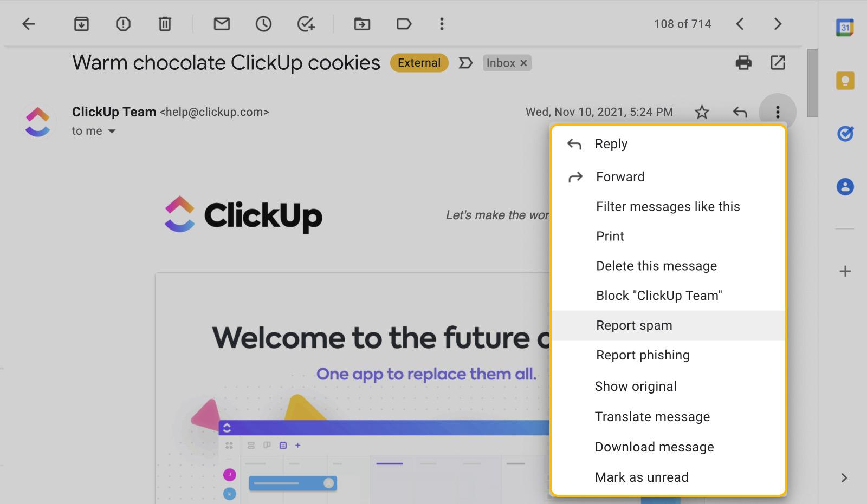867x504 pixels.
Task: Mark as unread via envelope icon
Action: (222, 24)
